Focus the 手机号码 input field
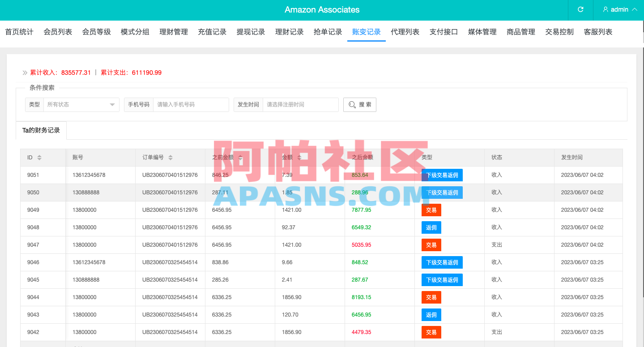The height and width of the screenshot is (347, 644). click(191, 104)
